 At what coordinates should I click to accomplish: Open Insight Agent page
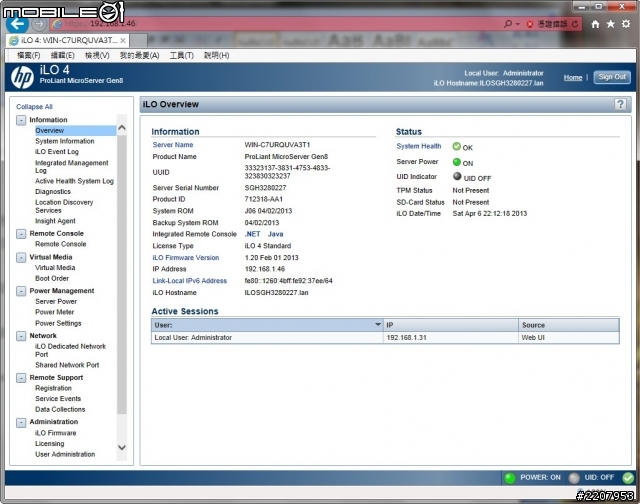(x=55, y=221)
